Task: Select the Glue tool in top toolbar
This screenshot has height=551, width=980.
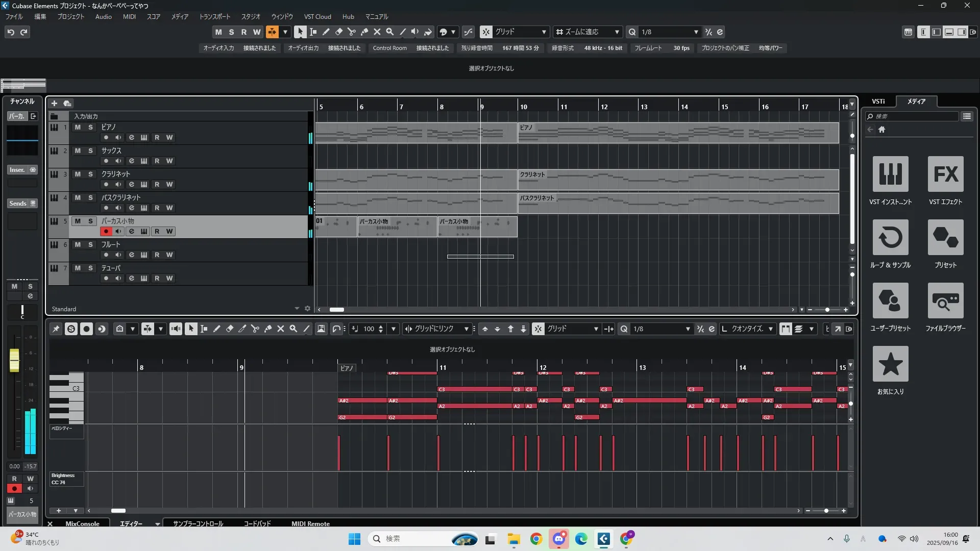Action: (x=364, y=32)
